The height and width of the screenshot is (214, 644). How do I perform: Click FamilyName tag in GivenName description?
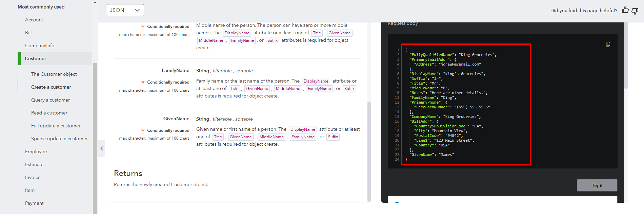303,137
